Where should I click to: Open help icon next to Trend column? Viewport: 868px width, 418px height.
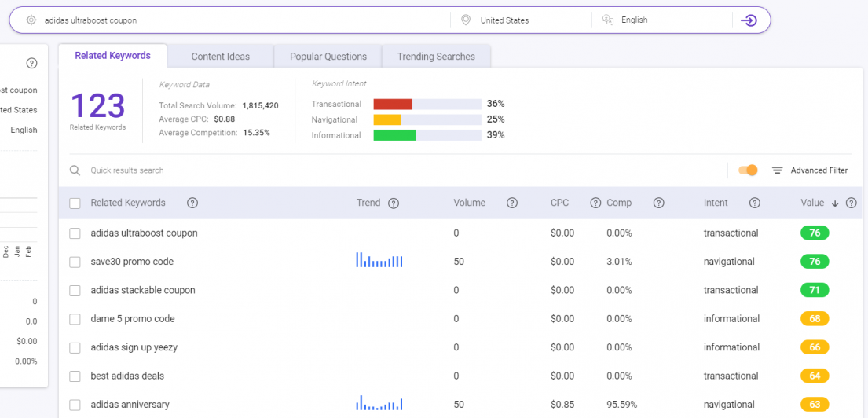point(394,203)
